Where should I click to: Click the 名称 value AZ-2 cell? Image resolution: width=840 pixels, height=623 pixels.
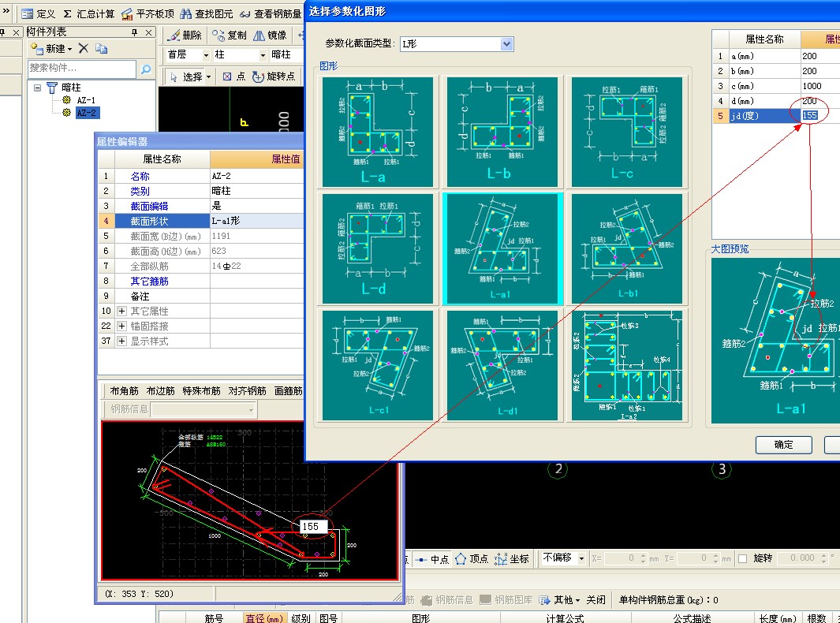(x=257, y=176)
